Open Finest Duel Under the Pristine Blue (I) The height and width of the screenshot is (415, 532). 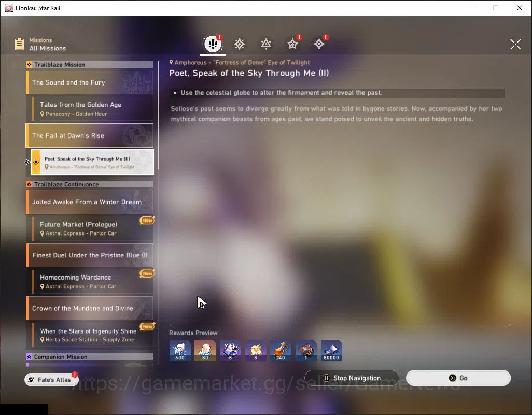90,255
